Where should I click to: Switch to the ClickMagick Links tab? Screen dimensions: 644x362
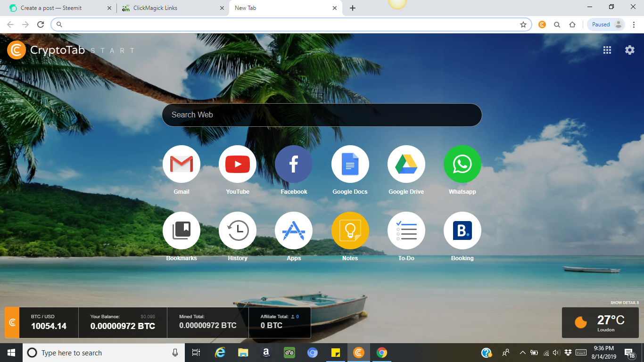point(173,8)
